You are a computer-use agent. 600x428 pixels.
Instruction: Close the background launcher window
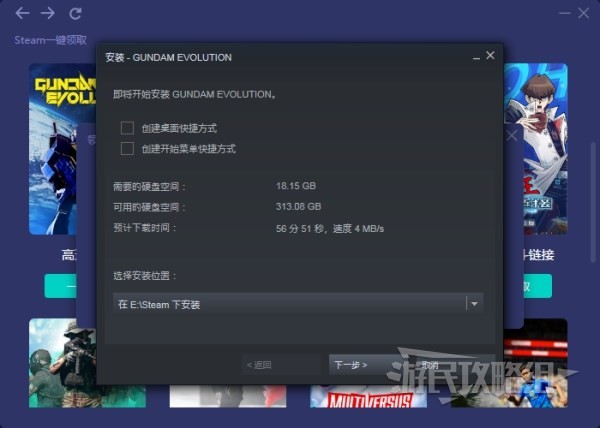pyautogui.click(x=584, y=13)
